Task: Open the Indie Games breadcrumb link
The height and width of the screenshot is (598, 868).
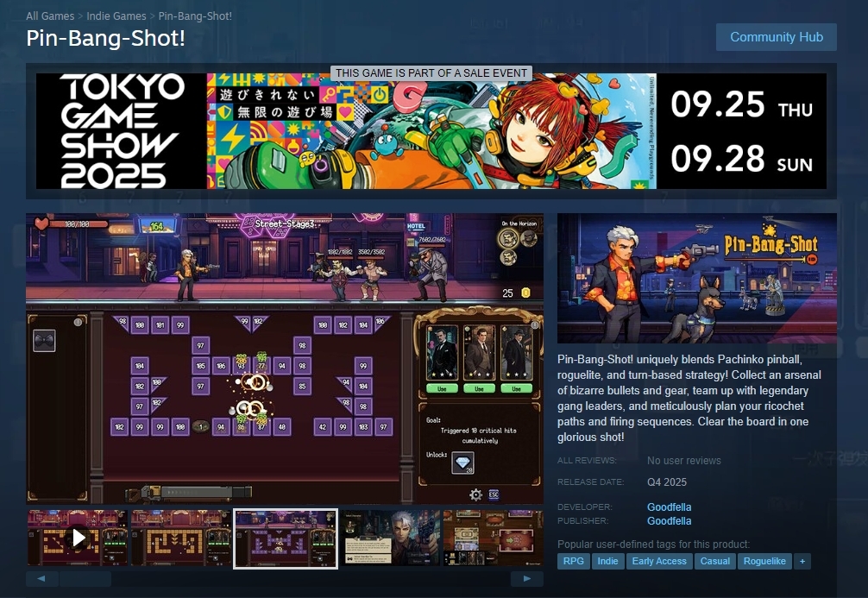Action: click(x=117, y=16)
